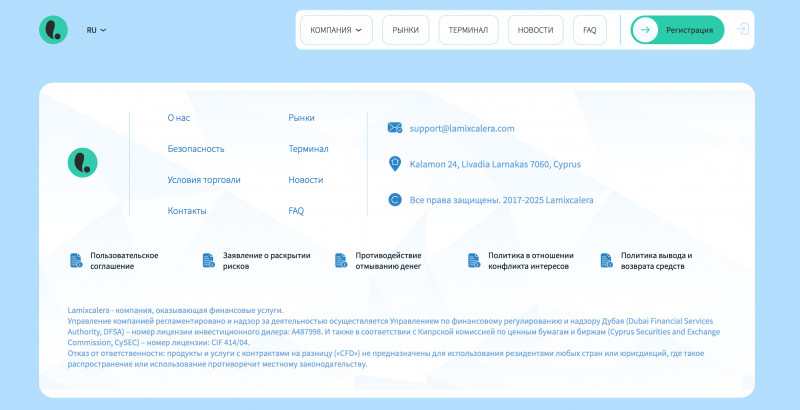Screen dimensions: 800x410
Task: Open the Новости footer link
Action: (306, 180)
